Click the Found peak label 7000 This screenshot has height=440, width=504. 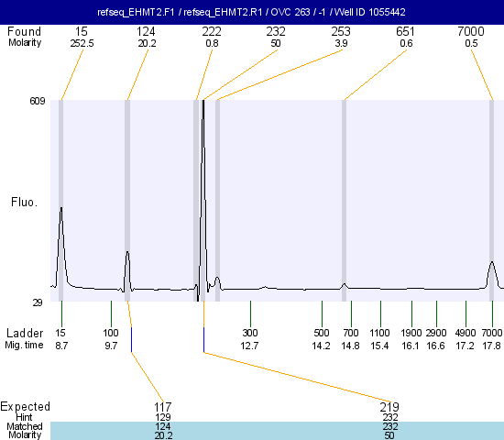(x=471, y=31)
